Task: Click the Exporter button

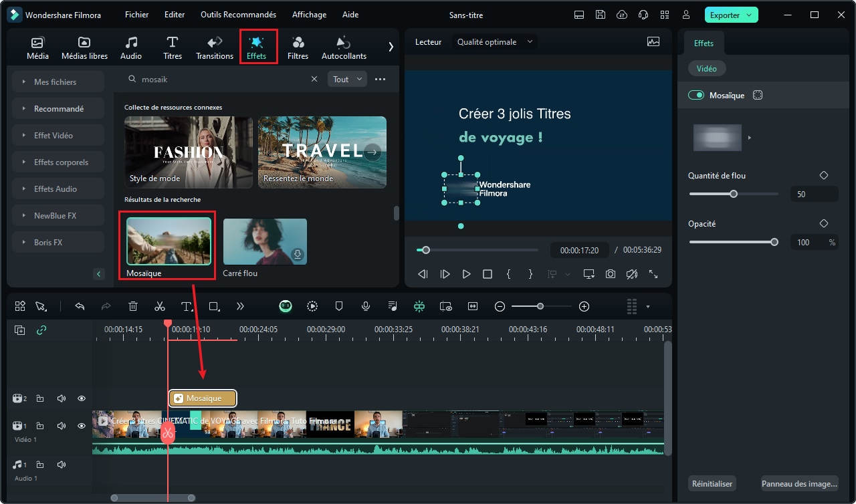Action: pos(731,15)
